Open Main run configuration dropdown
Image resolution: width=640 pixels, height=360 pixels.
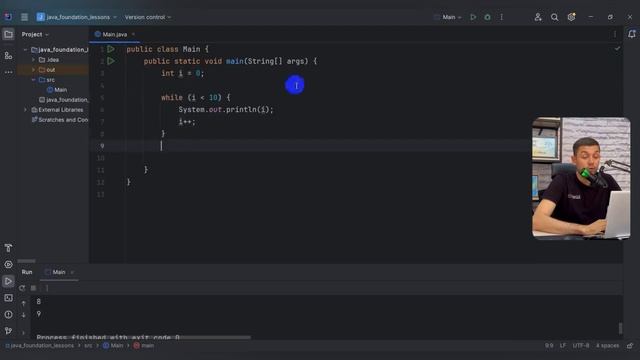coord(448,17)
